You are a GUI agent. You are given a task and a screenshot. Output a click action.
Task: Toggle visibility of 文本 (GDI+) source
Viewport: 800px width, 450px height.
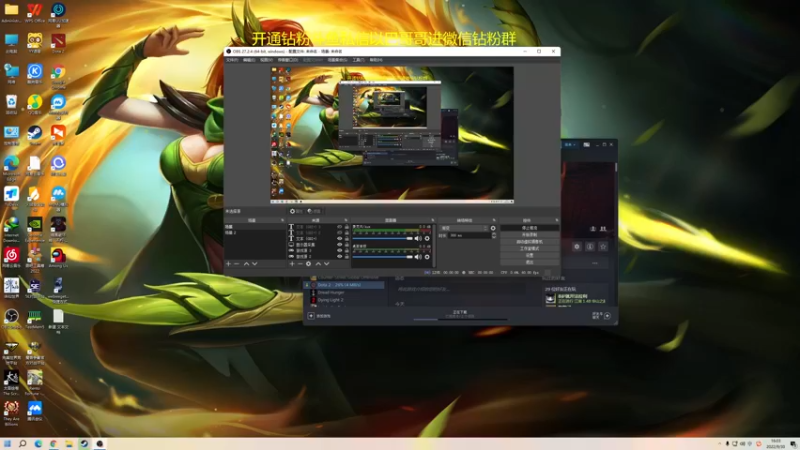click(x=339, y=238)
